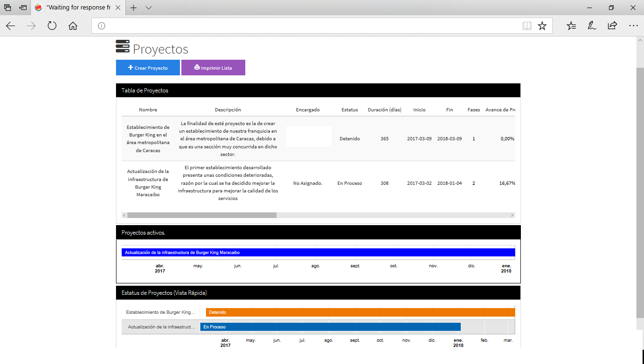Click the page scroll up arrow

640,40
